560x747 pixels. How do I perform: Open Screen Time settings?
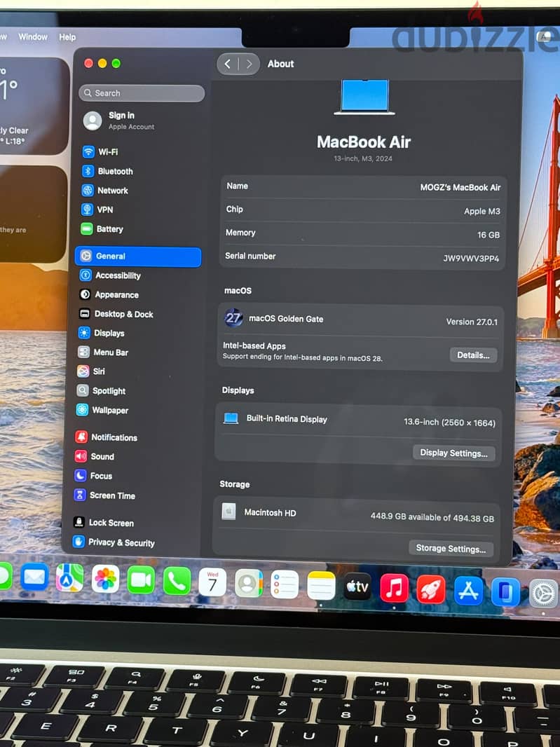click(x=104, y=495)
